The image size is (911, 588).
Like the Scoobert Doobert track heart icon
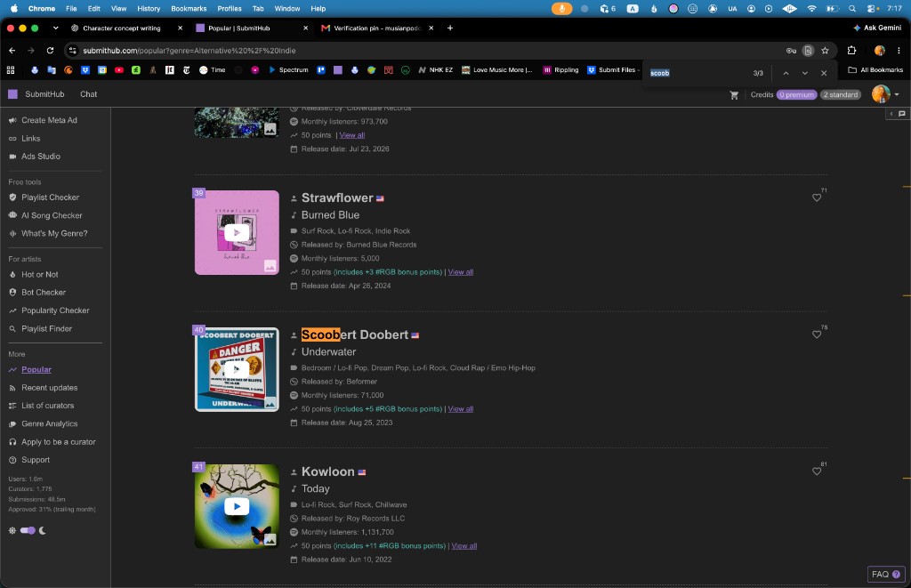(817, 334)
